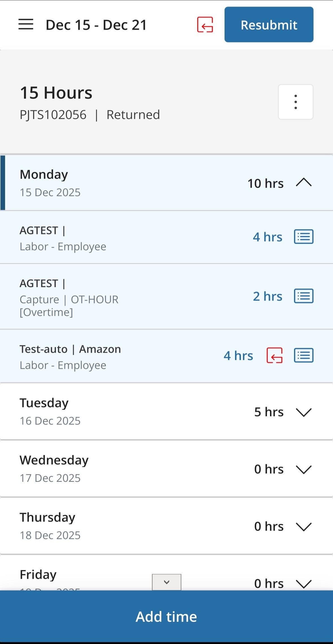
Task: Click the red returned icon beside Resubmit
Action: point(205,25)
